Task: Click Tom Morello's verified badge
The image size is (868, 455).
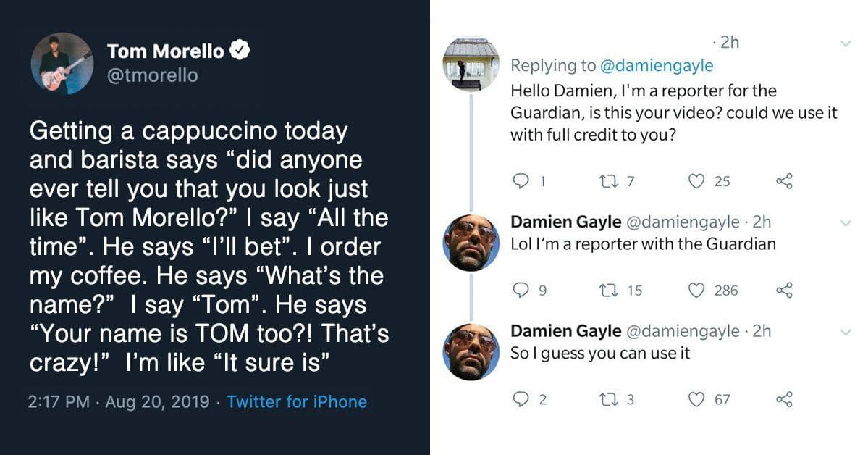Action: click(x=240, y=51)
